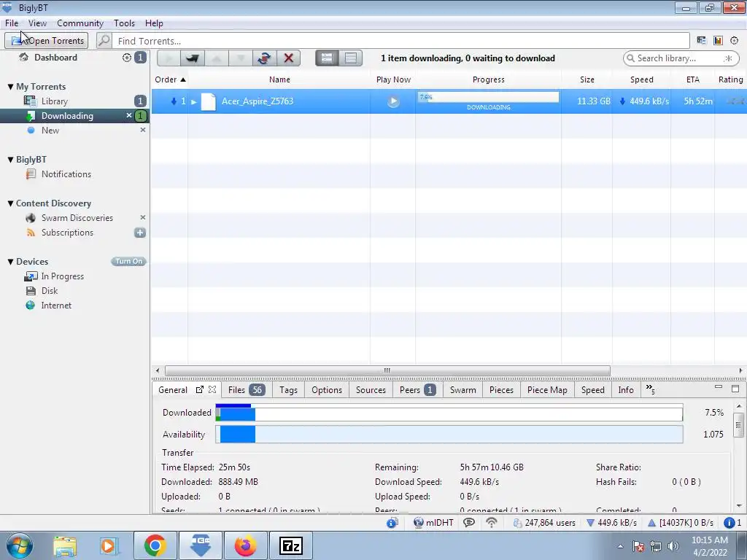Image resolution: width=747 pixels, height=560 pixels.
Task: Sort by the Name column header
Action: (x=279, y=79)
